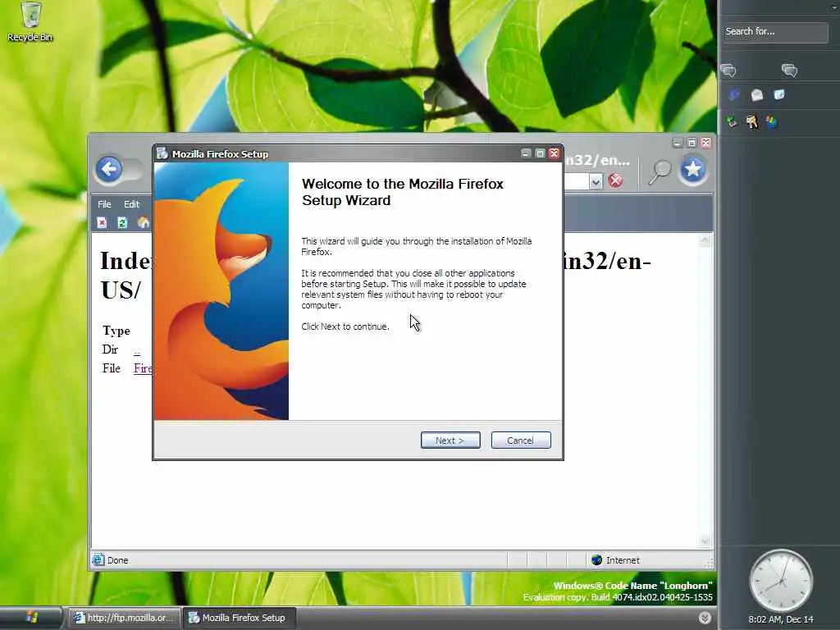Viewport: 840px width, 630px height.
Task: Click the keys icon in sidebar tray
Action: 752,121
